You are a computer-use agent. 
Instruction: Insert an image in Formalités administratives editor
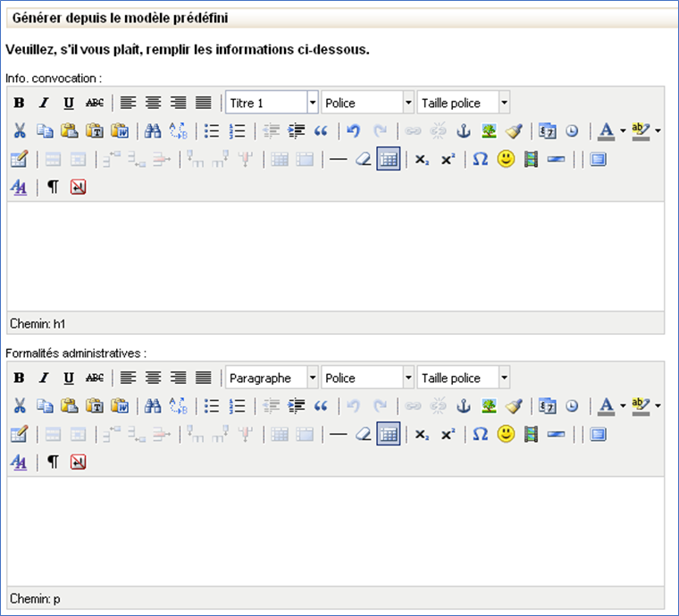coord(488,406)
